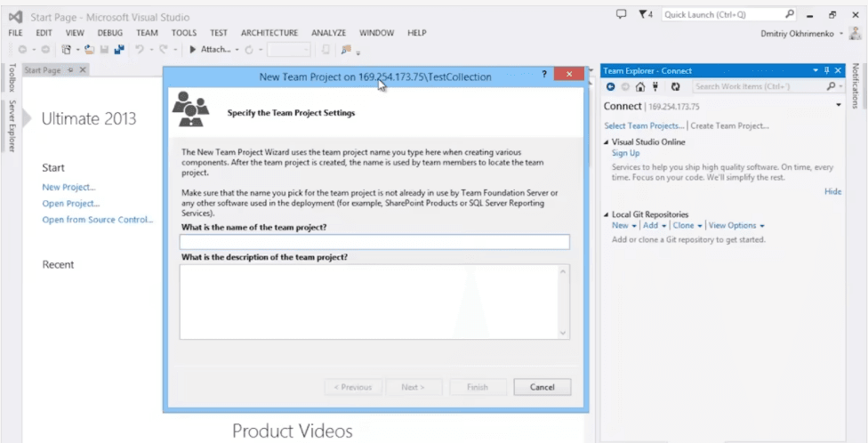Toggle pin on the Start Page tab

[70, 70]
